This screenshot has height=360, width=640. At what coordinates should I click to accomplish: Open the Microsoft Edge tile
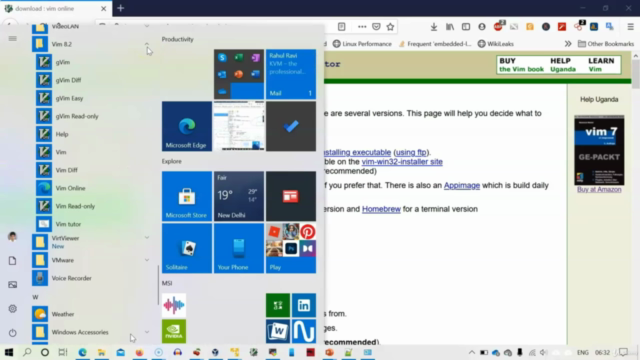[x=187, y=126]
